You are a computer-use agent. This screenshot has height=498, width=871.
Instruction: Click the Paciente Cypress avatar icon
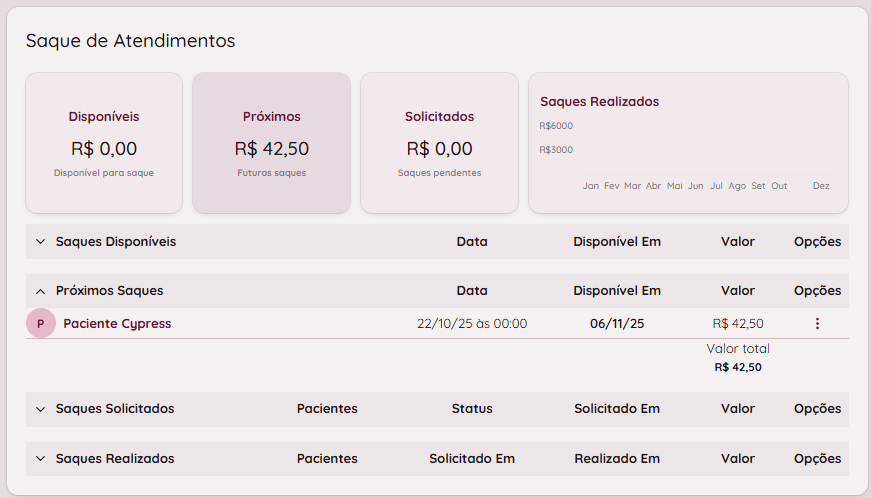coord(41,324)
